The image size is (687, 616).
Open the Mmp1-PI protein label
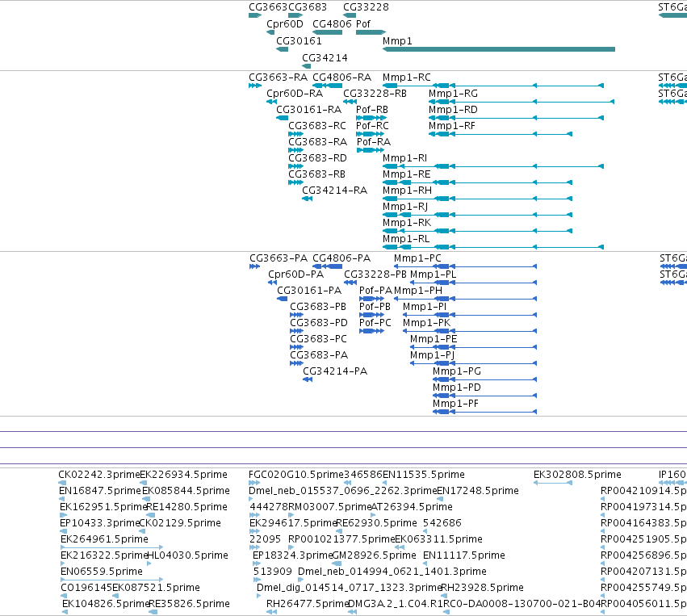(425, 307)
